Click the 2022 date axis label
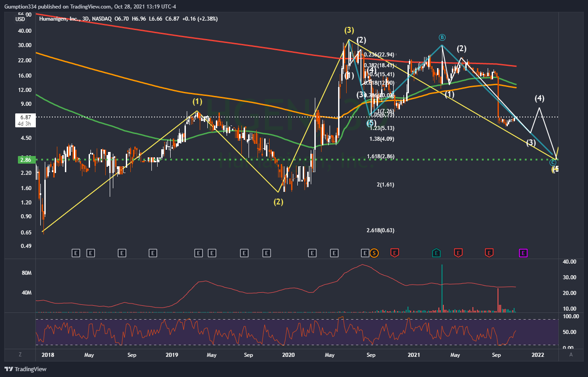The height and width of the screenshot is (377, 588). tap(538, 355)
